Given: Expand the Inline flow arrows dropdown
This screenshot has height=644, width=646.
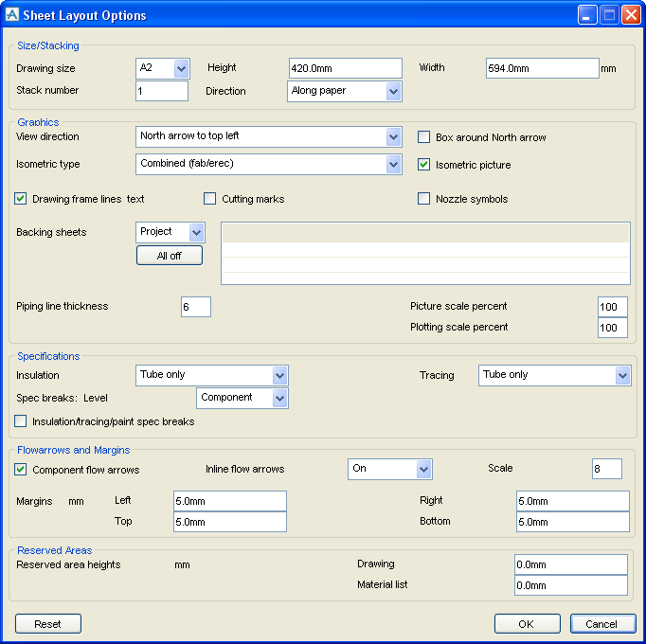Looking at the screenshot, I should coord(423,469).
